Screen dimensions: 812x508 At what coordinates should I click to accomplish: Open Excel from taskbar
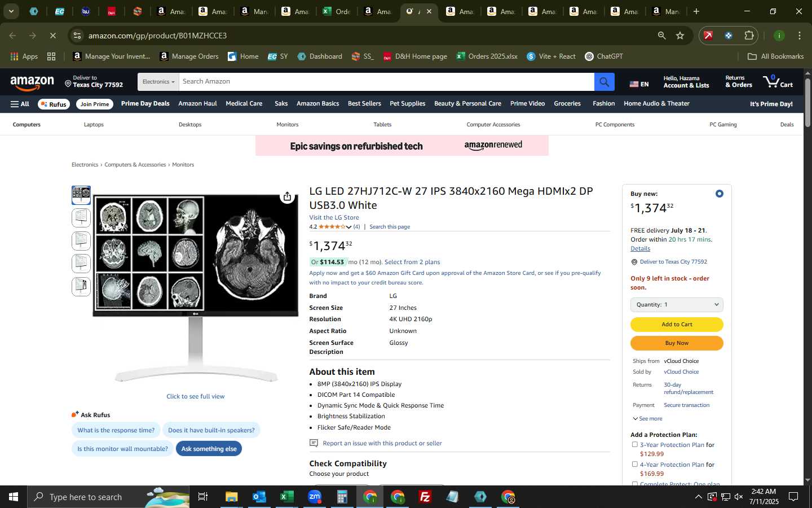pos(286,497)
